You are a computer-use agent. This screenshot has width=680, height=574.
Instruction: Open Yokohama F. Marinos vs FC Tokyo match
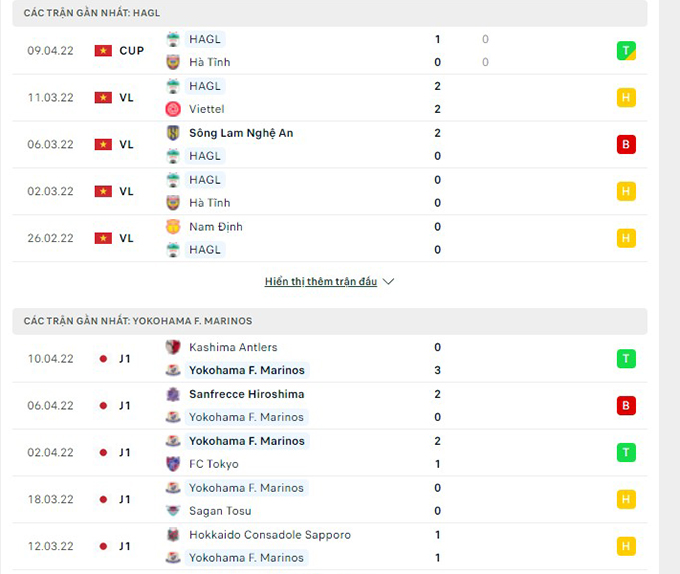pos(330,452)
